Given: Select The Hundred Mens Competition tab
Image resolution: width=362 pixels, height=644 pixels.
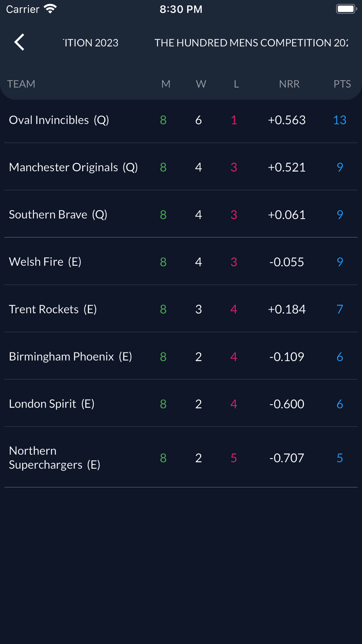Looking at the screenshot, I should [x=251, y=43].
